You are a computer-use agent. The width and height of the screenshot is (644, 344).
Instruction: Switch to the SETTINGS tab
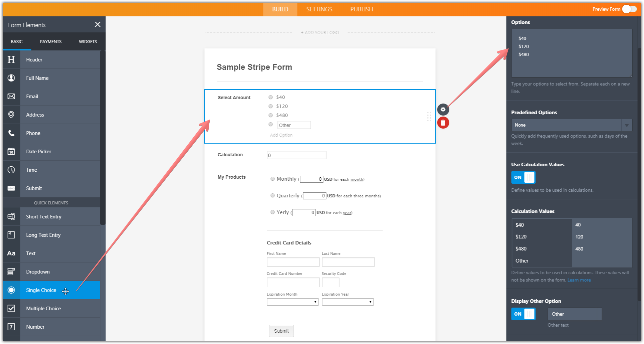click(x=319, y=9)
